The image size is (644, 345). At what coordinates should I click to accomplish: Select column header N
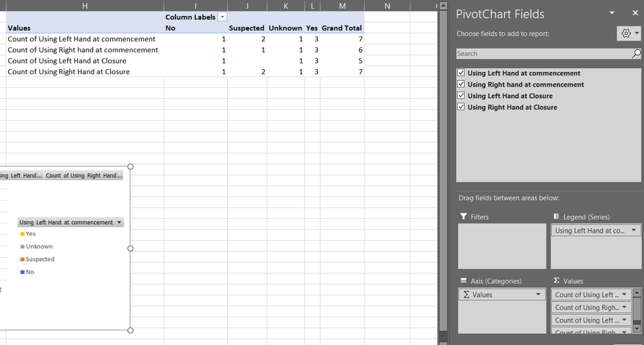[387, 6]
